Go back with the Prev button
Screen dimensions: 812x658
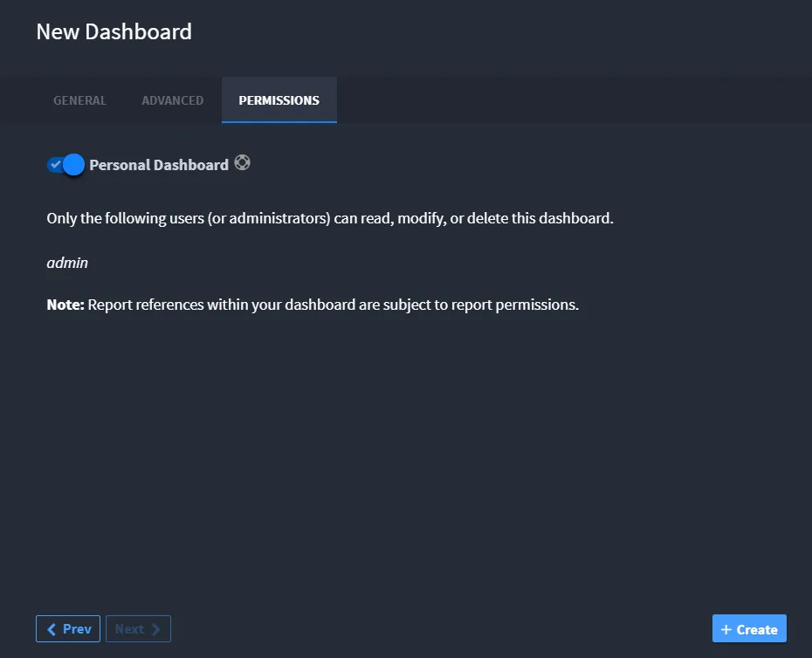pos(68,628)
